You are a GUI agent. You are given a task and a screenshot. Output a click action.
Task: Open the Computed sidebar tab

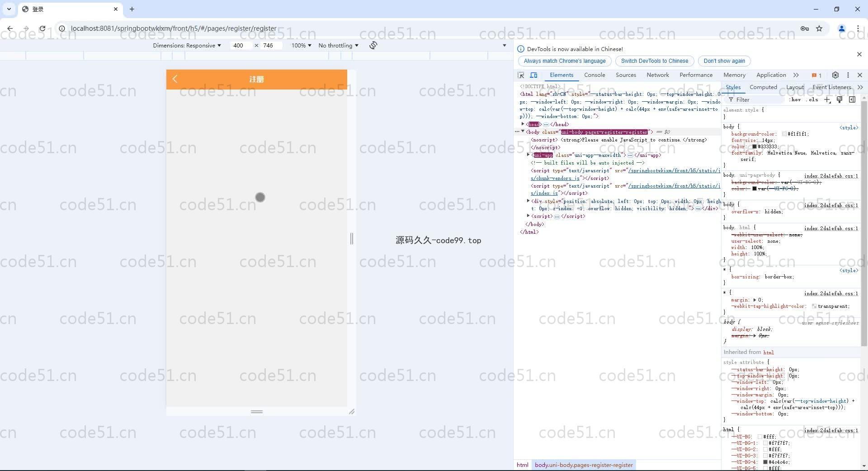763,87
